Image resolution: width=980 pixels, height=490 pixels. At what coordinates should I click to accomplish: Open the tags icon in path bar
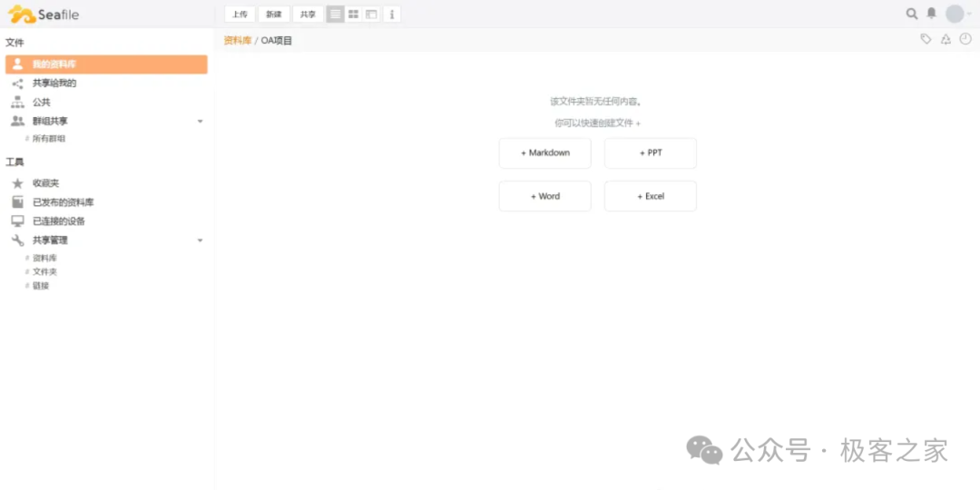point(926,39)
